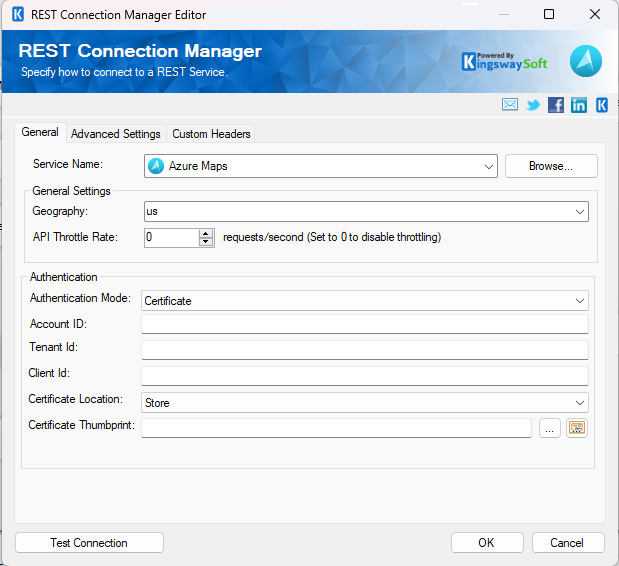Click the Test Connection button
Image resolution: width=619 pixels, height=566 pixels.
pos(89,543)
